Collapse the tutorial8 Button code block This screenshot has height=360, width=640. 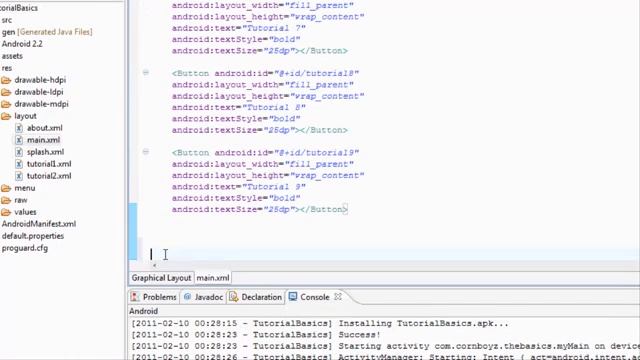tap(146, 73)
